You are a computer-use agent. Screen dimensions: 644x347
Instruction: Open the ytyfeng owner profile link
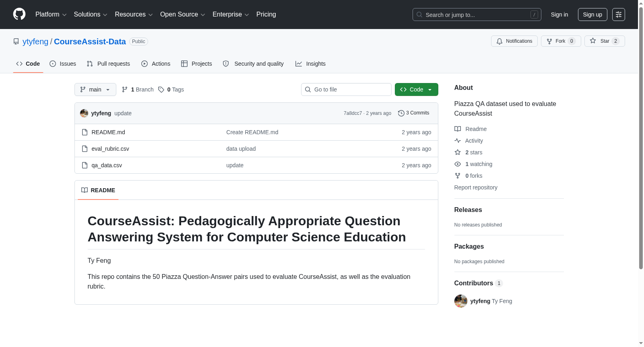(x=35, y=42)
